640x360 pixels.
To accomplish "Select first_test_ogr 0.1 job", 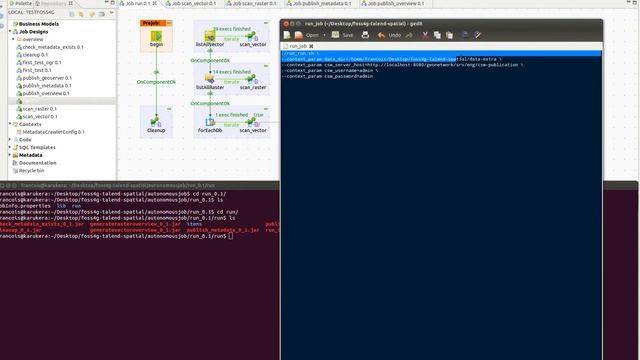I will (x=39, y=63).
